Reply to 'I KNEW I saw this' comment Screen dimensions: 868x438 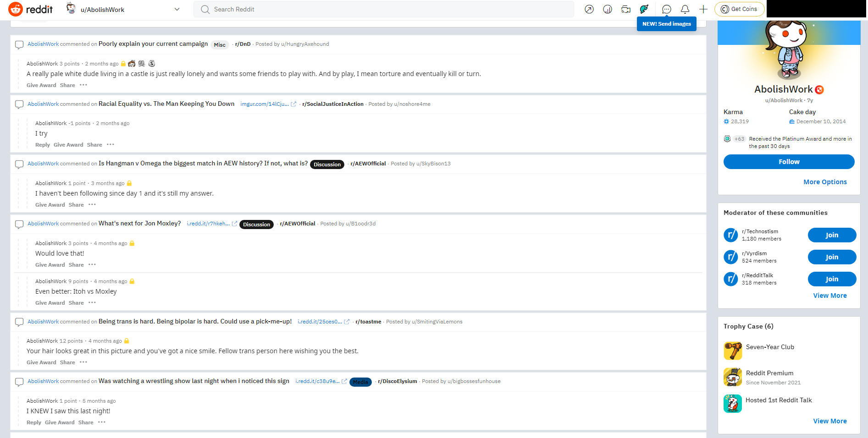(34, 422)
